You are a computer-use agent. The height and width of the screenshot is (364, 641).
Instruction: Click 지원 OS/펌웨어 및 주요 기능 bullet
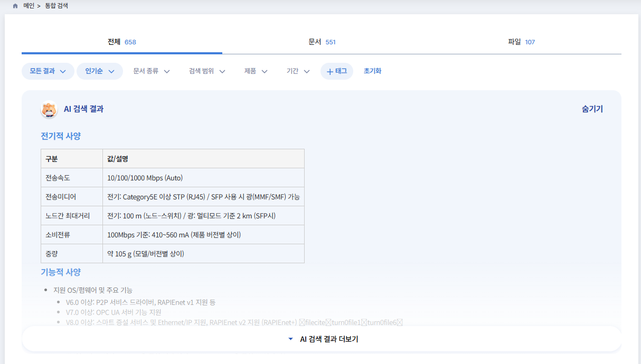[x=93, y=290]
